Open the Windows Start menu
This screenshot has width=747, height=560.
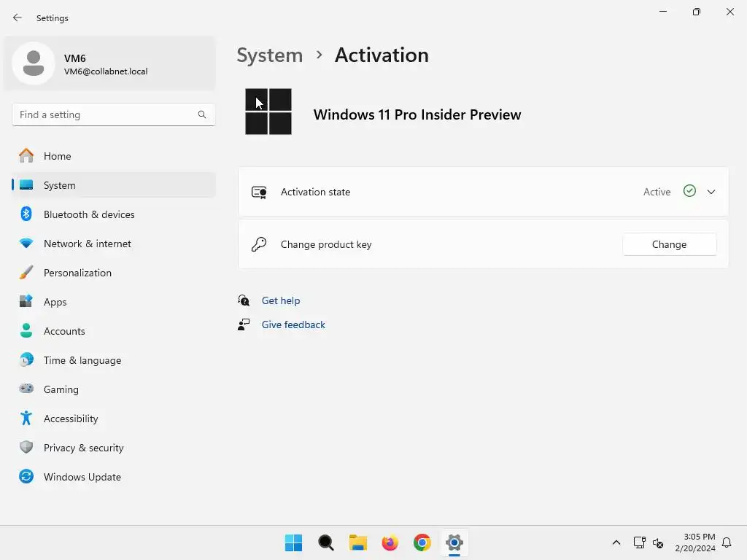click(x=293, y=542)
